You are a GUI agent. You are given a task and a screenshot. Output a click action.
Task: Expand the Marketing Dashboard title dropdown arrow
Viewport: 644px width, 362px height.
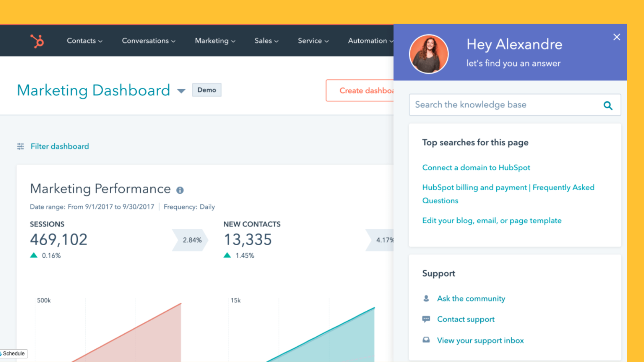[181, 91]
